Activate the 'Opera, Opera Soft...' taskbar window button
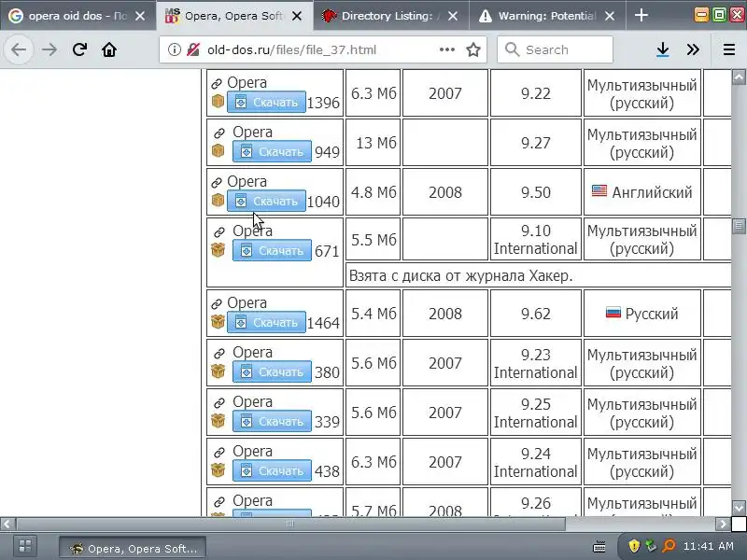Screen dimensions: 747x560 [133, 548]
